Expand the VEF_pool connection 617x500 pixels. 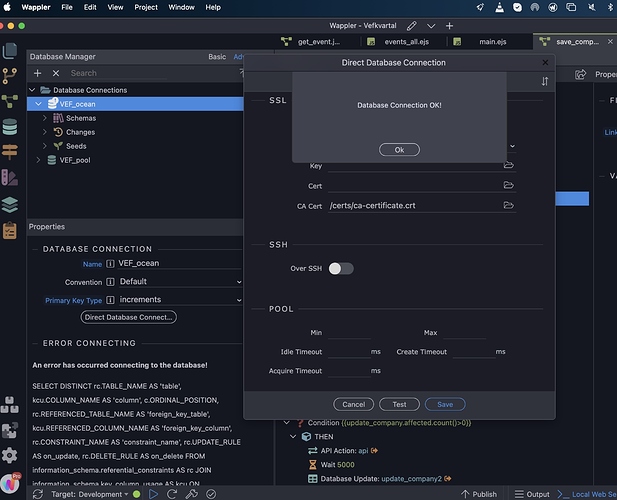click(38, 160)
